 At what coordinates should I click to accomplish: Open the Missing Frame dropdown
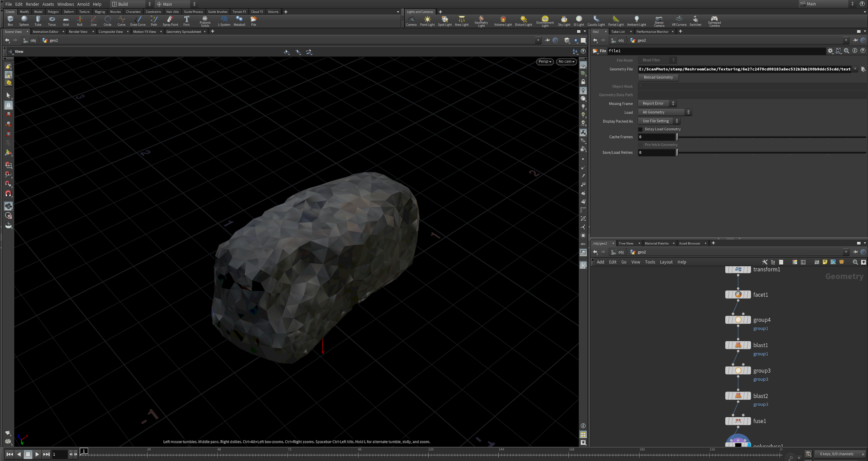coord(657,103)
